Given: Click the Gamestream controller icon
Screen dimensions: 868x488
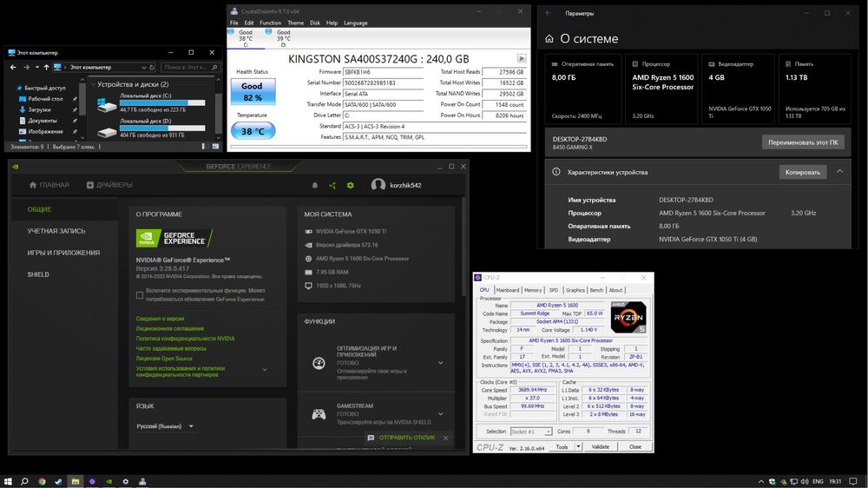Looking at the screenshot, I should 319,414.
